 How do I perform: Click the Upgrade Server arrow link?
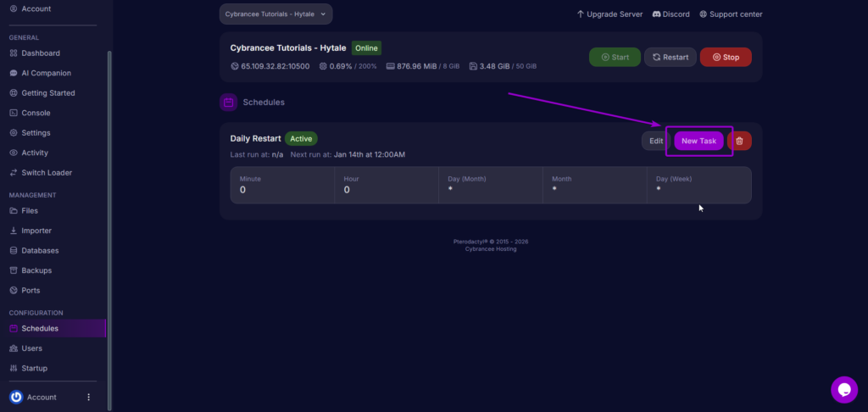pos(609,14)
